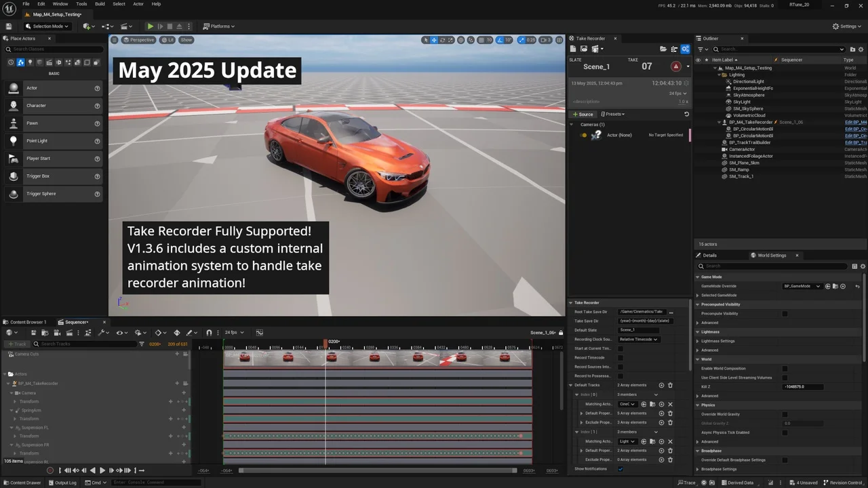Screen dimensions: 868x488
Task: Toggle the Show Notifications checkbox
Action: click(x=620, y=469)
